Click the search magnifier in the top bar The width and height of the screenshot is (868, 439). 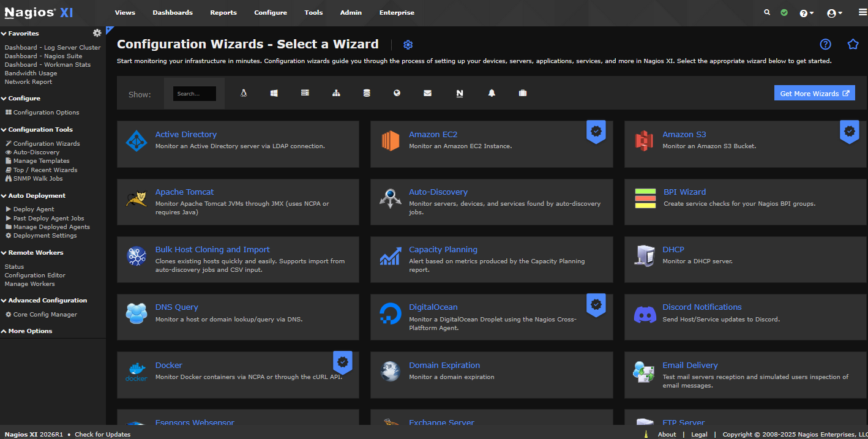click(767, 12)
